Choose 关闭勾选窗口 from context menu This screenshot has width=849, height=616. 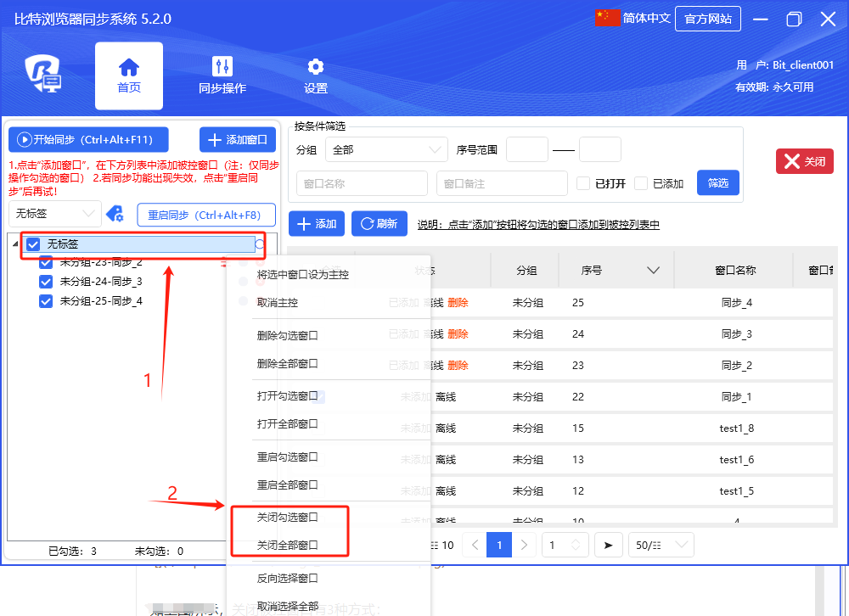(288, 517)
